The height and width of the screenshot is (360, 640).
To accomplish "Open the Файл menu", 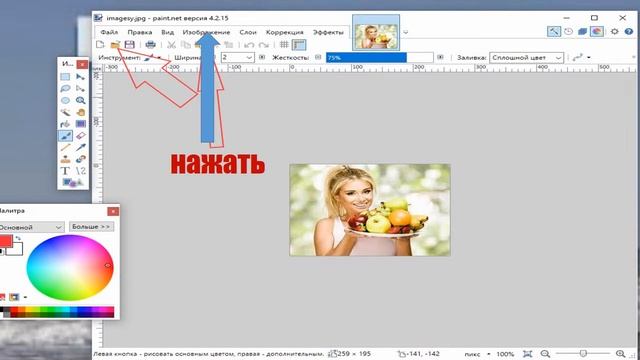I will pos(109,32).
